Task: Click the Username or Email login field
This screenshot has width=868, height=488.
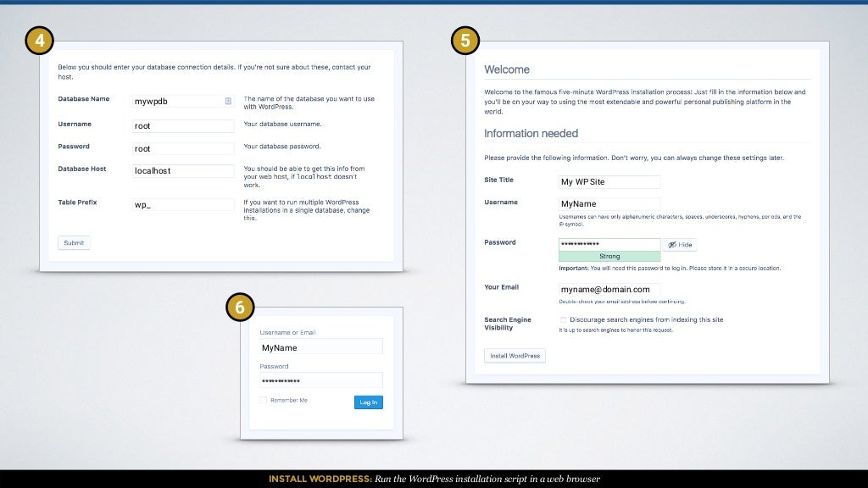Action: tap(321, 347)
